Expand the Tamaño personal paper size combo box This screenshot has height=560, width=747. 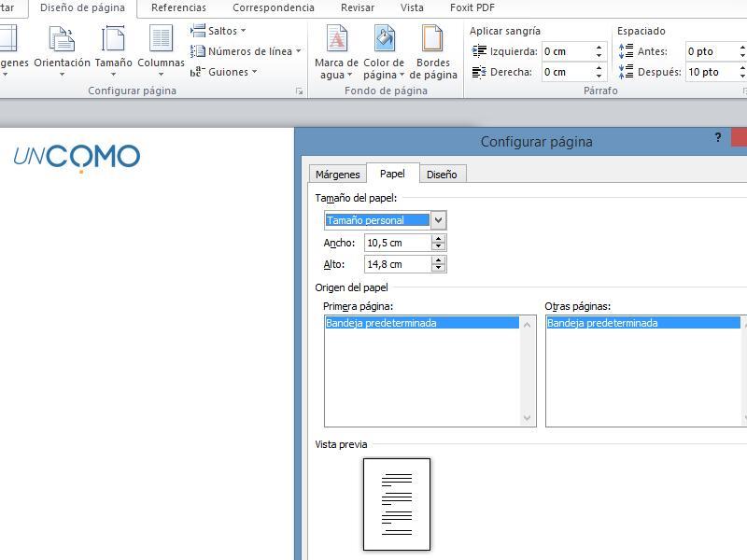(438, 220)
